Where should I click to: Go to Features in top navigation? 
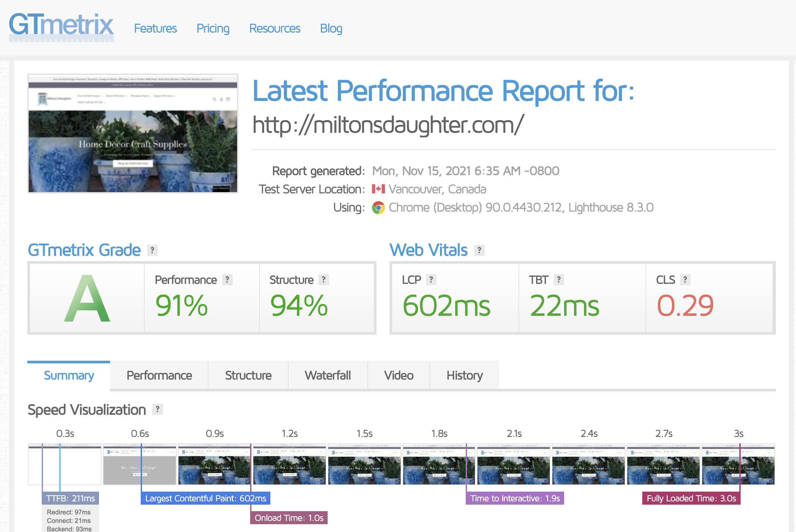(x=155, y=29)
